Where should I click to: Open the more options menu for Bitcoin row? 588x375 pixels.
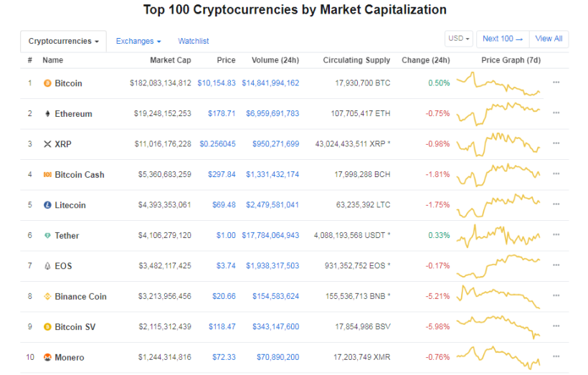click(556, 82)
